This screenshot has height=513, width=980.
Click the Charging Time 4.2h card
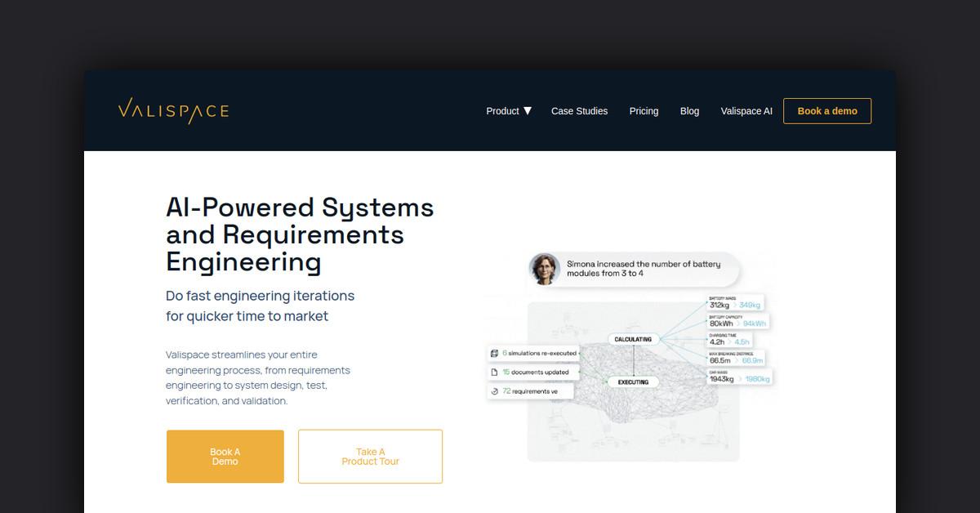728,341
